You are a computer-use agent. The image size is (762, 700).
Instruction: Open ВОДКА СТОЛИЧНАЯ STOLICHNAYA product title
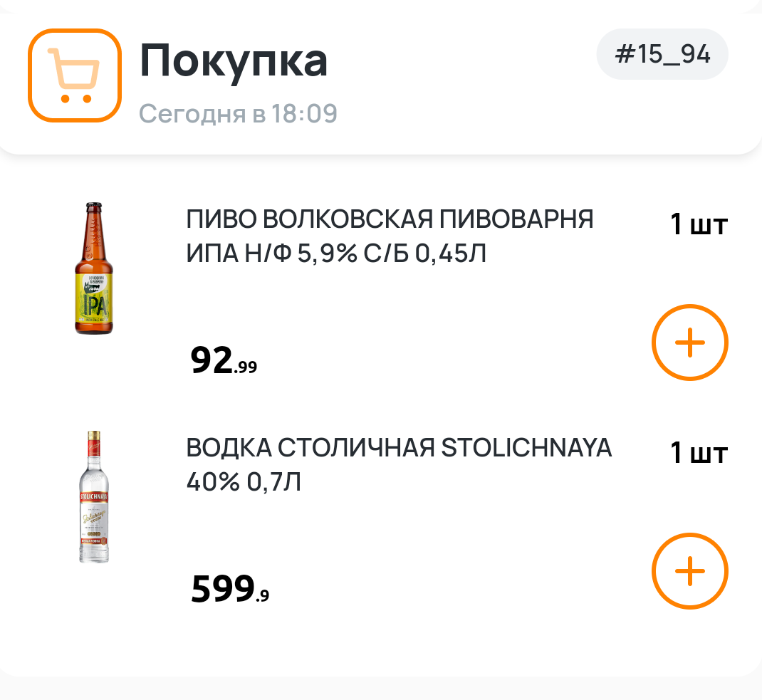[x=399, y=448]
